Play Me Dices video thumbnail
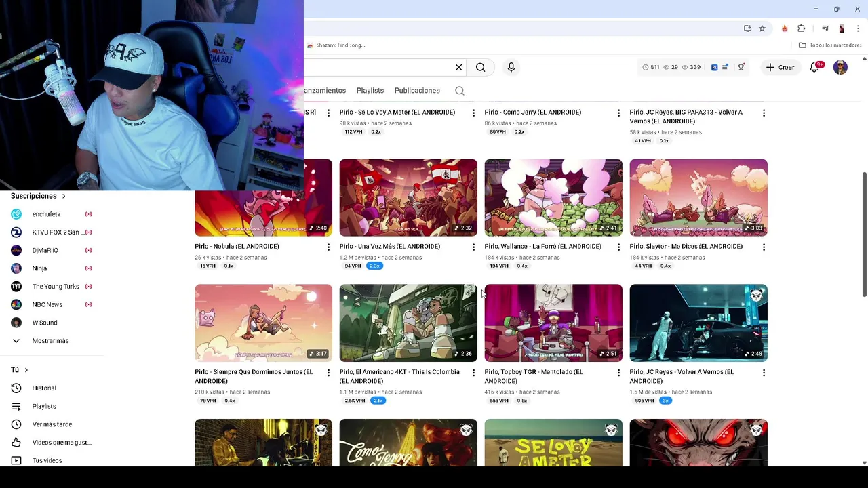Image resolution: width=868 pixels, height=488 pixels. [698, 198]
